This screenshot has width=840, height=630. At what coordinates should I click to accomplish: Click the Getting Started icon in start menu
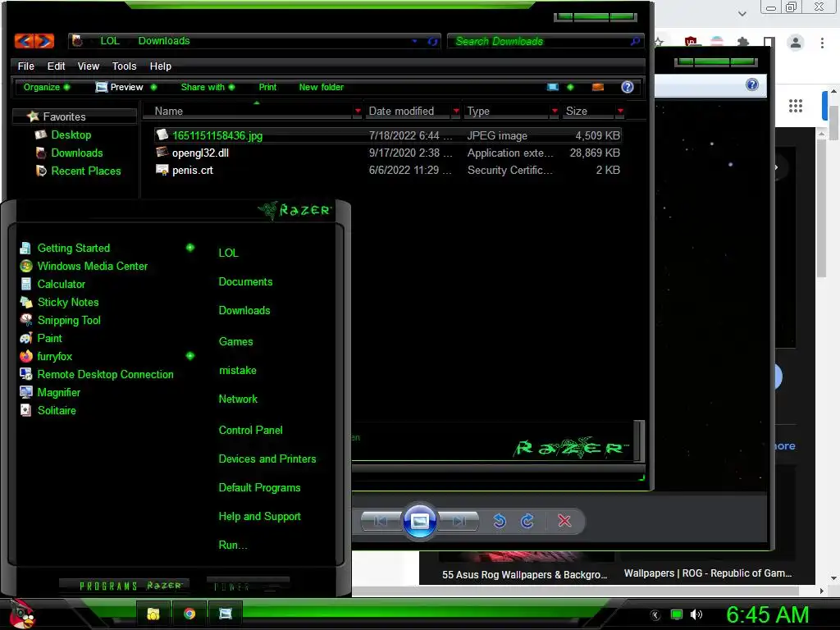(x=25, y=248)
